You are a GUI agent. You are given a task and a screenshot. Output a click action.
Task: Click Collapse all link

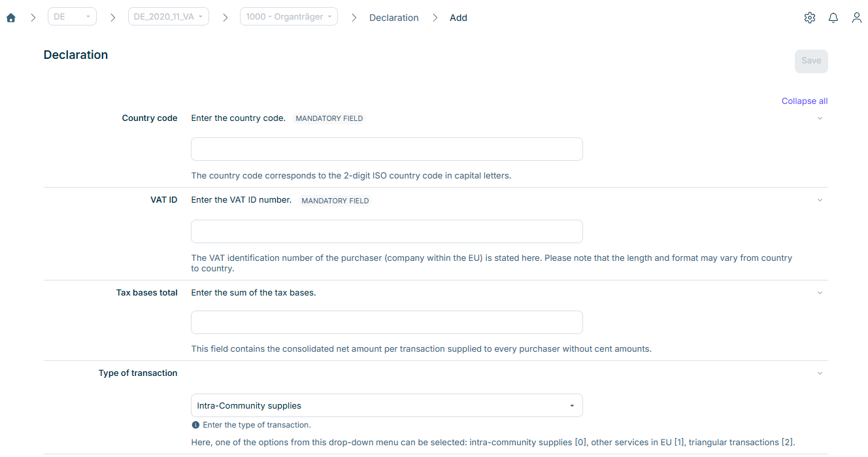[805, 101]
